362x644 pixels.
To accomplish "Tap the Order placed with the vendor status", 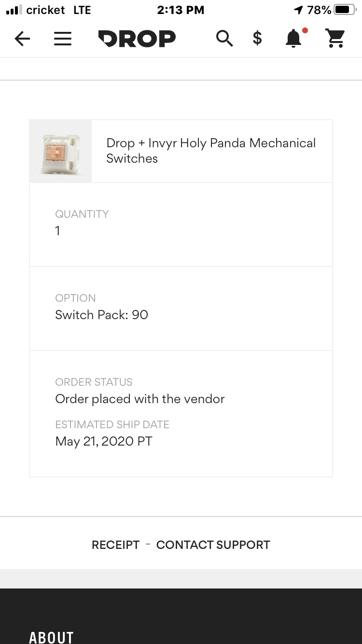I will 140,399.
